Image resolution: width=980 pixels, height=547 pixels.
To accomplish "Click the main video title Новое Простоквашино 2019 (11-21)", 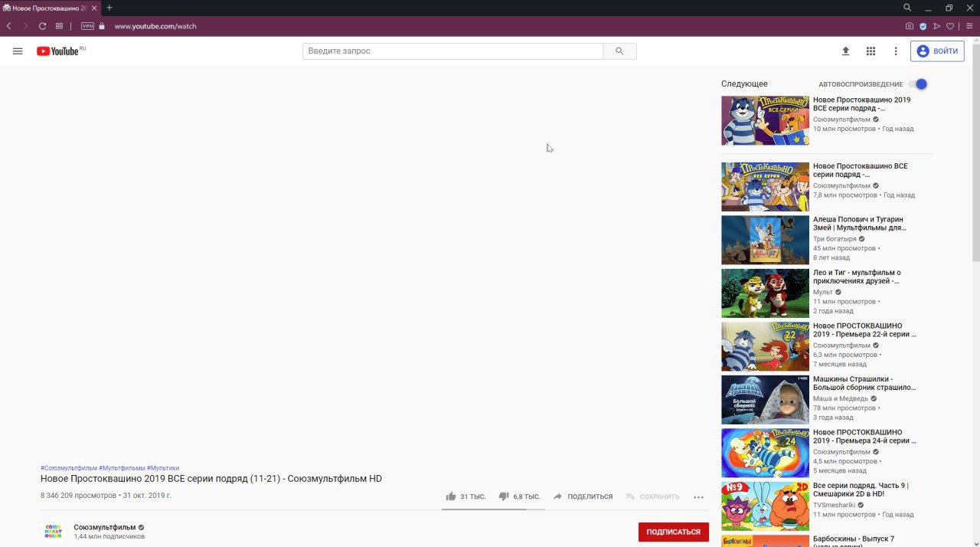I will point(211,479).
